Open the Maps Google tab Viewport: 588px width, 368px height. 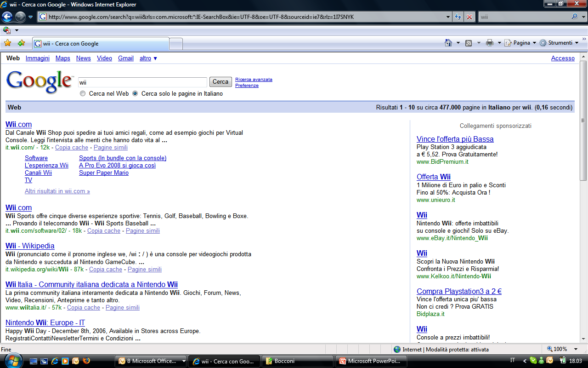coord(63,58)
